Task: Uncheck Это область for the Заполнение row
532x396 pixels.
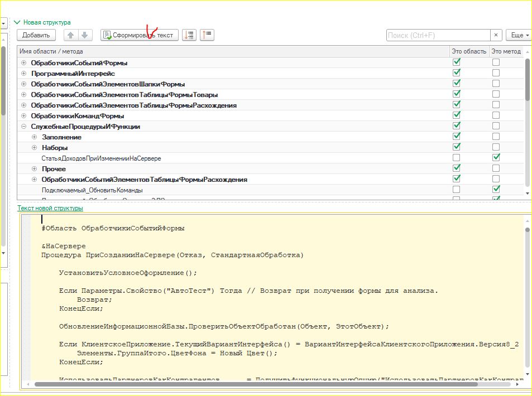Action: point(457,136)
